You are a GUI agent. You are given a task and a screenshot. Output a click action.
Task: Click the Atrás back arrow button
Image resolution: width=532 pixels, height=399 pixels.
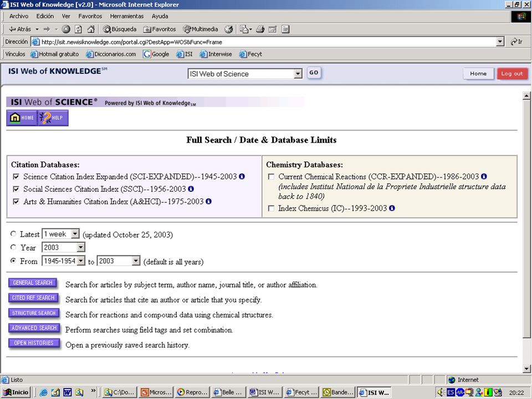coord(19,29)
